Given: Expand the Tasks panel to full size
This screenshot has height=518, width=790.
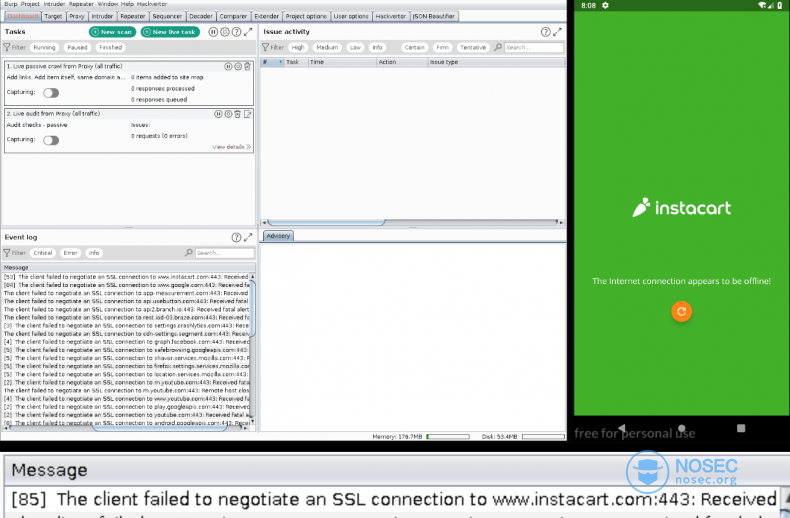Looking at the screenshot, I should coord(248,32).
